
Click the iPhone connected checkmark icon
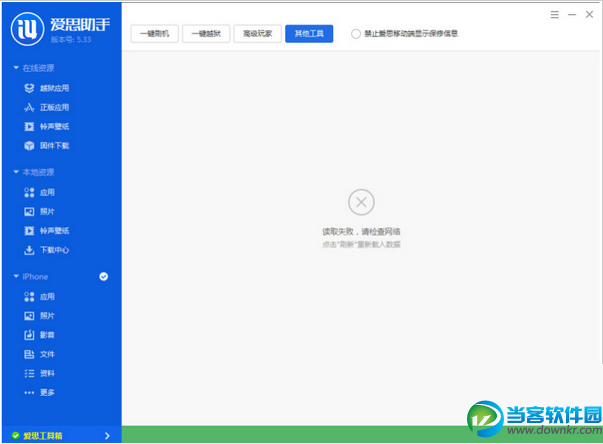103,276
